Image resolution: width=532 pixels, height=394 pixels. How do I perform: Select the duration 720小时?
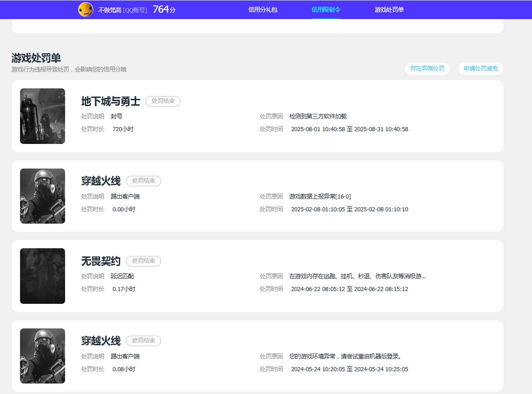(x=123, y=129)
